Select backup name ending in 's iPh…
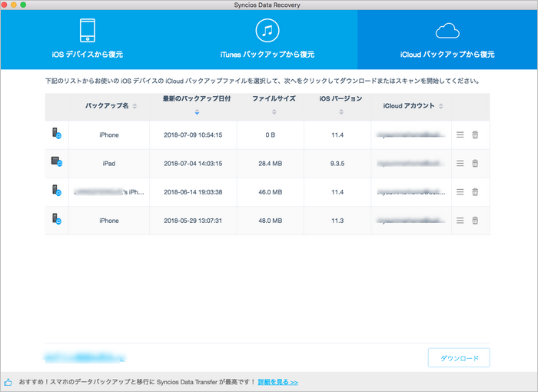This screenshot has width=538, height=392. click(x=109, y=192)
